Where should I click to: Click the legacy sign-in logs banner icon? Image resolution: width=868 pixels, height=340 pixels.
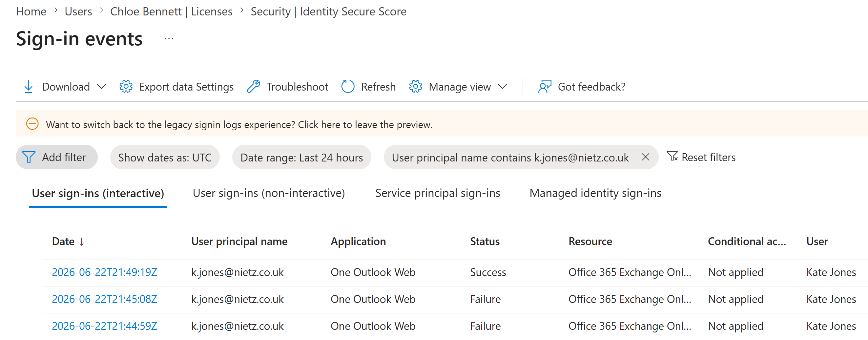[x=32, y=124]
